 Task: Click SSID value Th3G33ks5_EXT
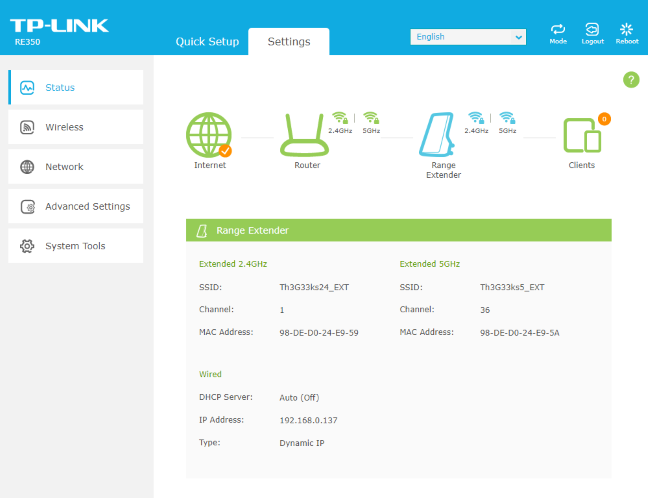tap(512, 287)
